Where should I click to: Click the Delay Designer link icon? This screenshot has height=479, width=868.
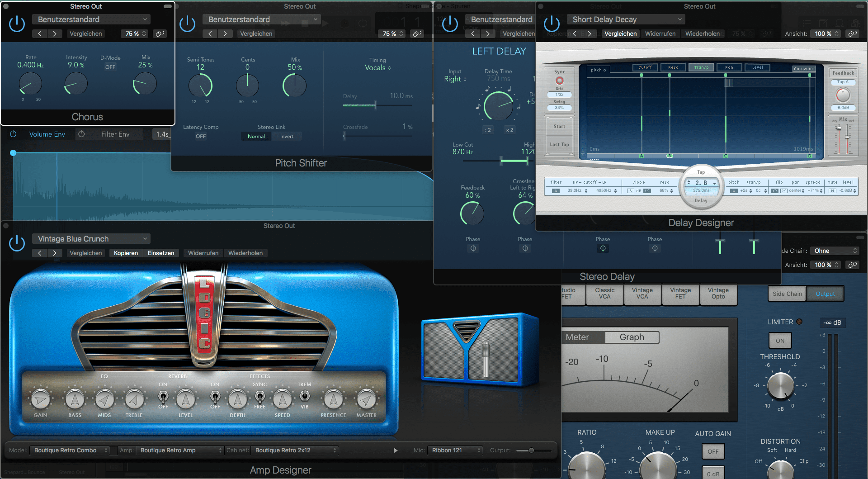(852, 33)
